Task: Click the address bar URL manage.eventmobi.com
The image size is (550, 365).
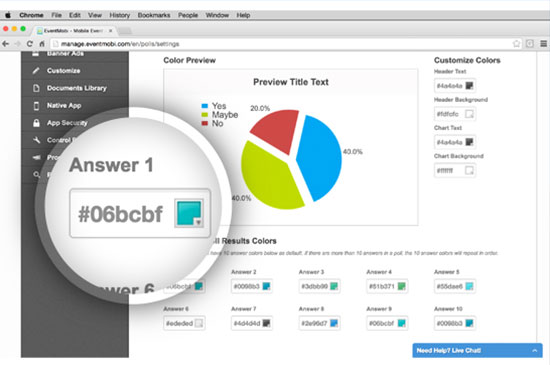Action: coord(120,44)
